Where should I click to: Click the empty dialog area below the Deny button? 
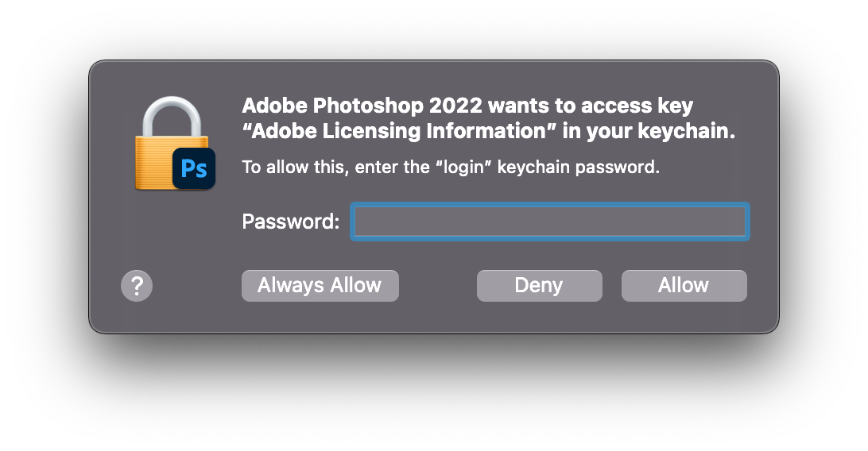539,316
